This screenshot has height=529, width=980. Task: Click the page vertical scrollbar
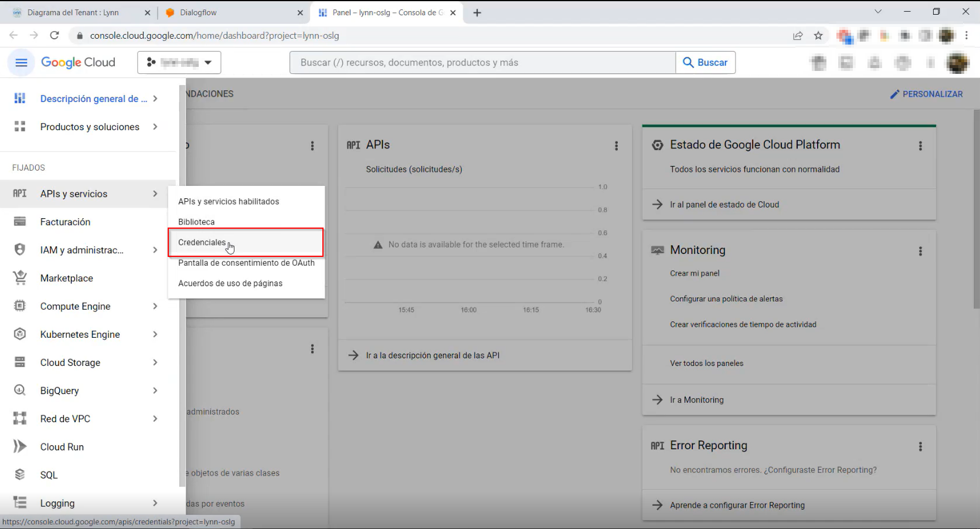[x=976, y=209]
